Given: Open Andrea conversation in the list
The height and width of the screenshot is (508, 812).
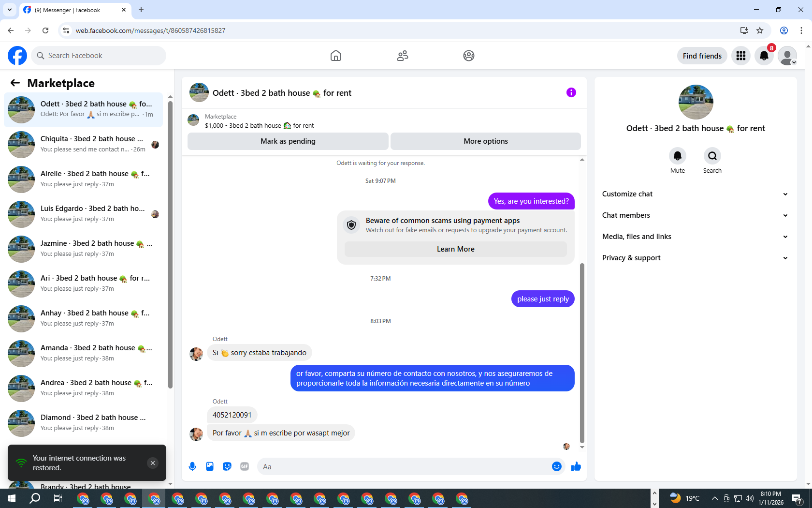Looking at the screenshot, I should [83, 388].
